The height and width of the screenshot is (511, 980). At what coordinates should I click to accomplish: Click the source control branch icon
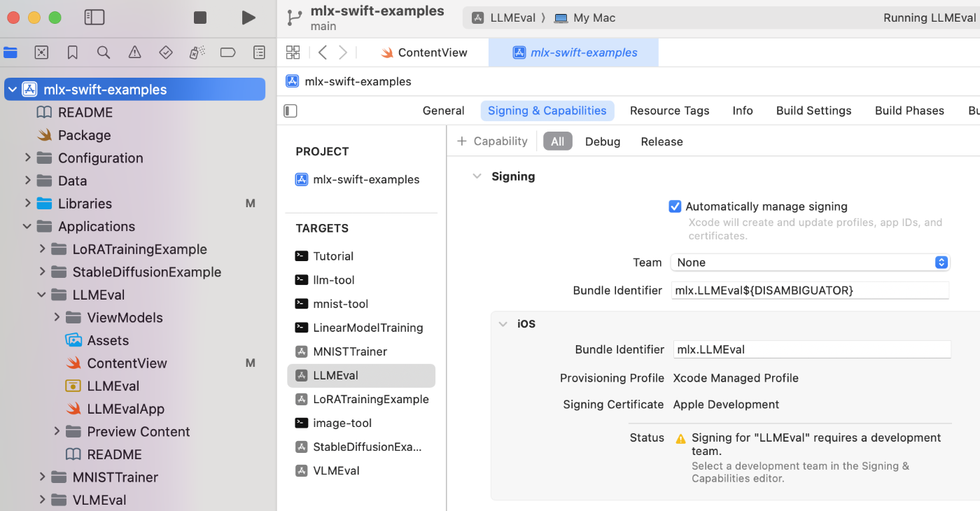[x=295, y=17]
